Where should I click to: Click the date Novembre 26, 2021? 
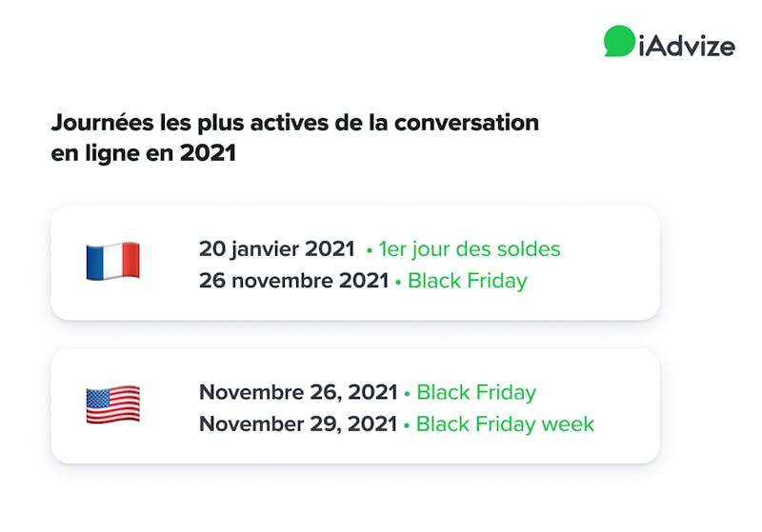298,392
